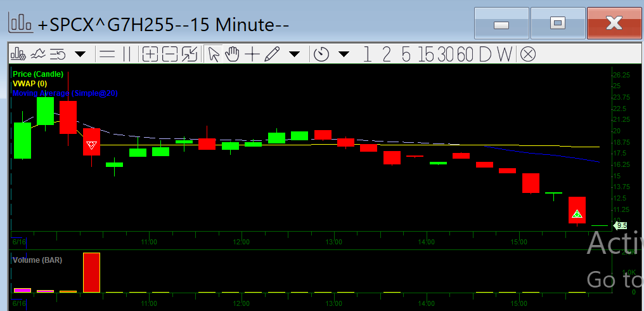Close the SPCX chart window
The width and height of the screenshot is (644, 311).
[x=614, y=23]
